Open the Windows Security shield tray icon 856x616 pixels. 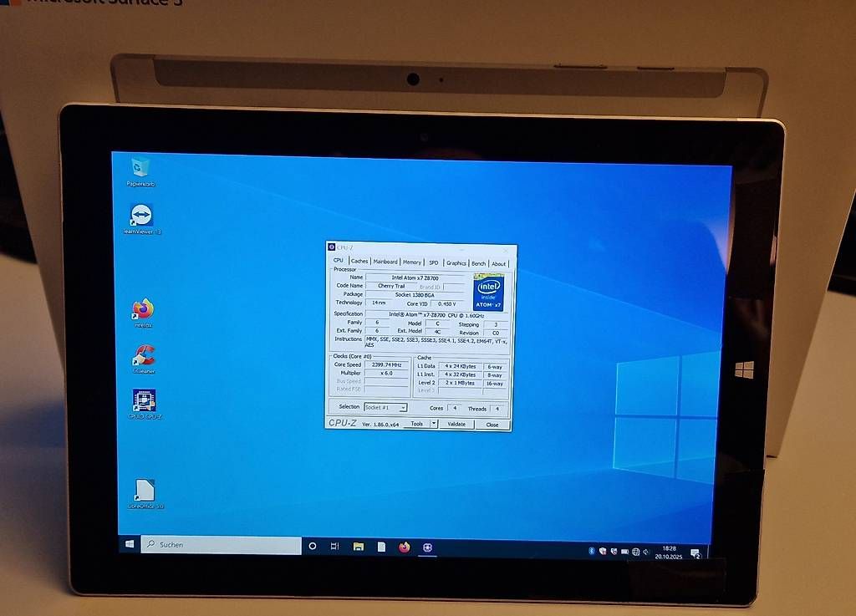603,551
